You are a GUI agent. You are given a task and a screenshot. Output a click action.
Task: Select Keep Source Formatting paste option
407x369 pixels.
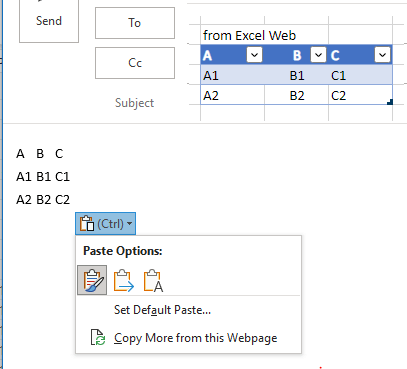pos(92,280)
